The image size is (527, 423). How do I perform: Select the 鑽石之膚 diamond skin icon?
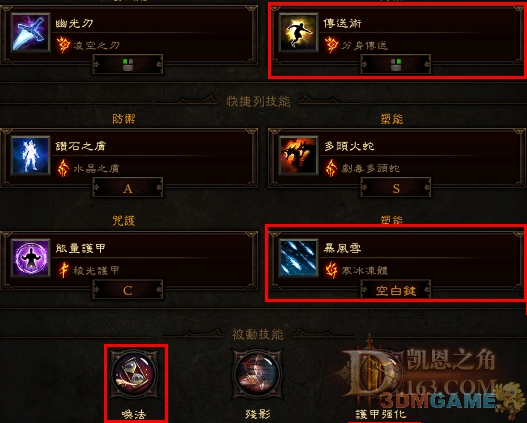click(x=30, y=156)
